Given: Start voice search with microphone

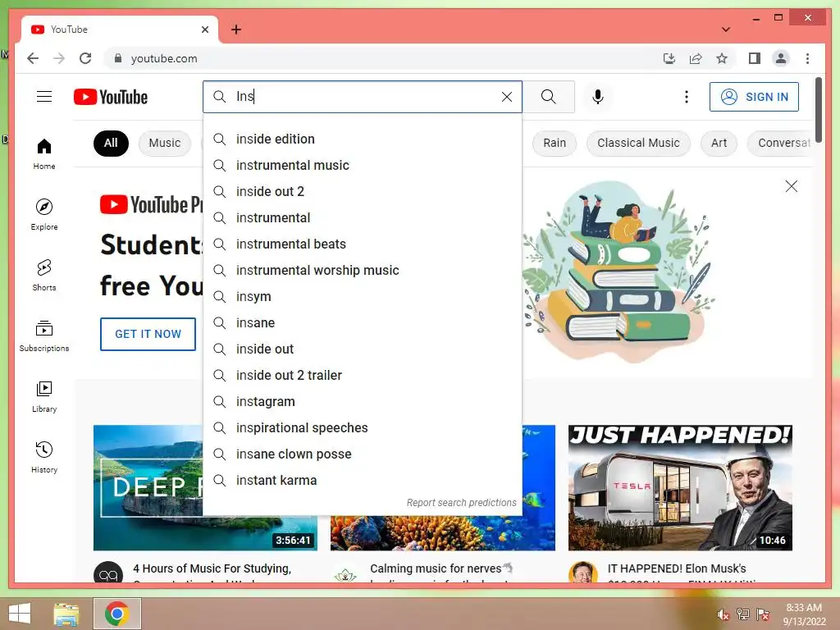Looking at the screenshot, I should pos(598,97).
